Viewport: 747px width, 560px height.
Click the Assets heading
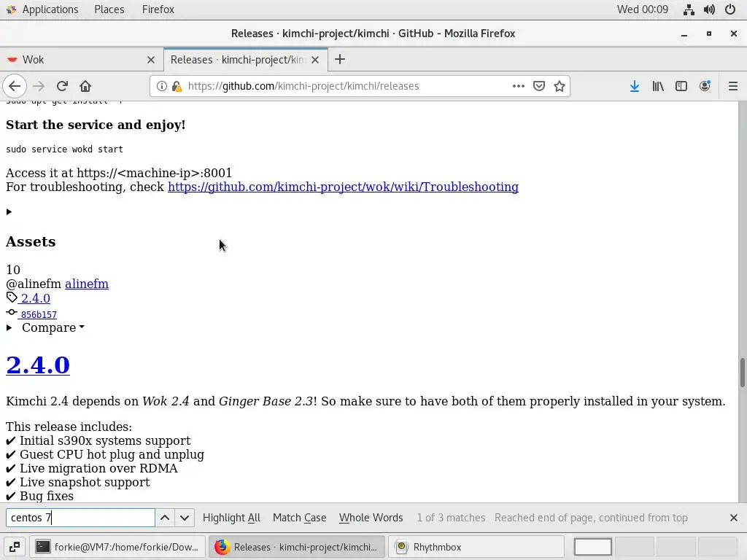point(31,242)
